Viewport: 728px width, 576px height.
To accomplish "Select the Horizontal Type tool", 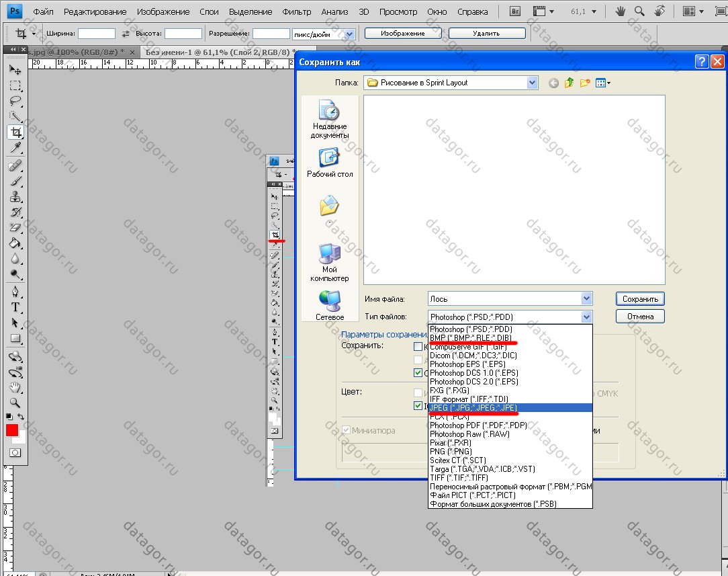I will pos(15,307).
